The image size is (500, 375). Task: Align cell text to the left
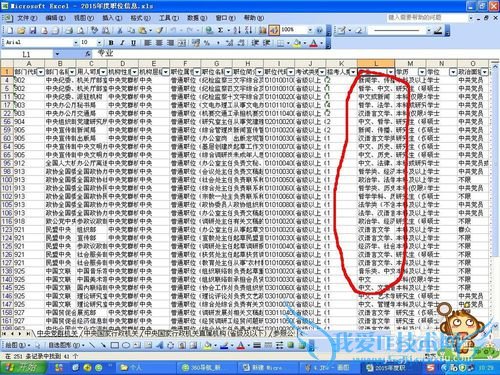pyautogui.click(x=148, y=43)
